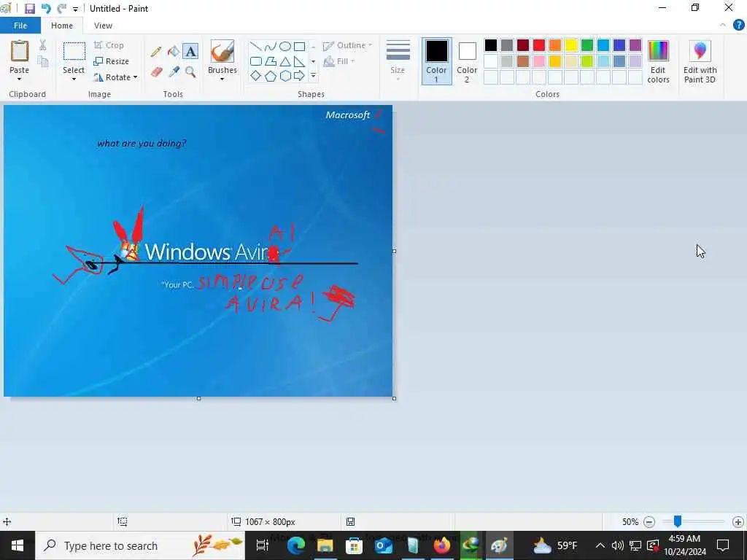Collapse the ribbon with the chevron
747x560 pixels.
pos(723,26)
